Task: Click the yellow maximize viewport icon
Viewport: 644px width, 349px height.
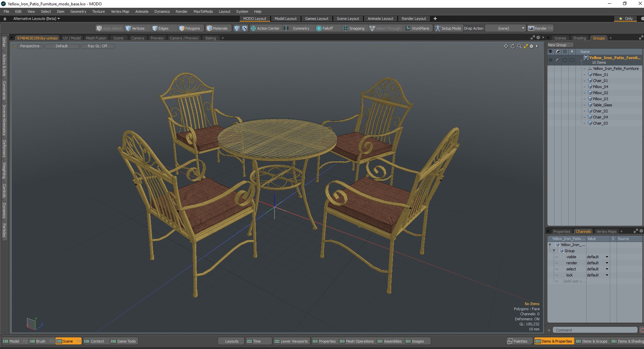Action: [x=526, y=46]
